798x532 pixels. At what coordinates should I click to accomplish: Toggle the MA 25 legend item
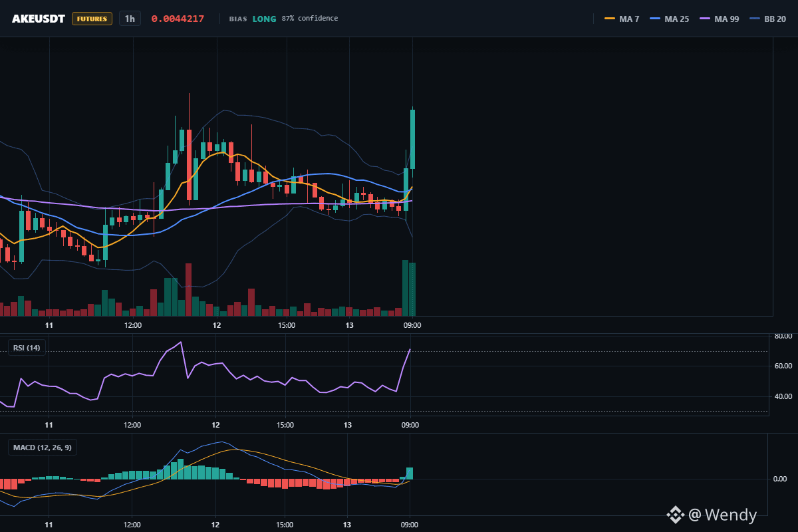(x=668, y=19)
